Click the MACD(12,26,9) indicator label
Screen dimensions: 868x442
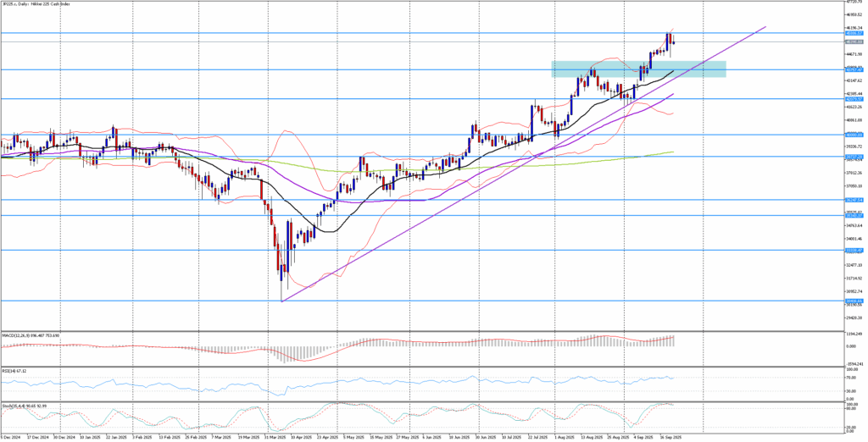click(24, 335)
